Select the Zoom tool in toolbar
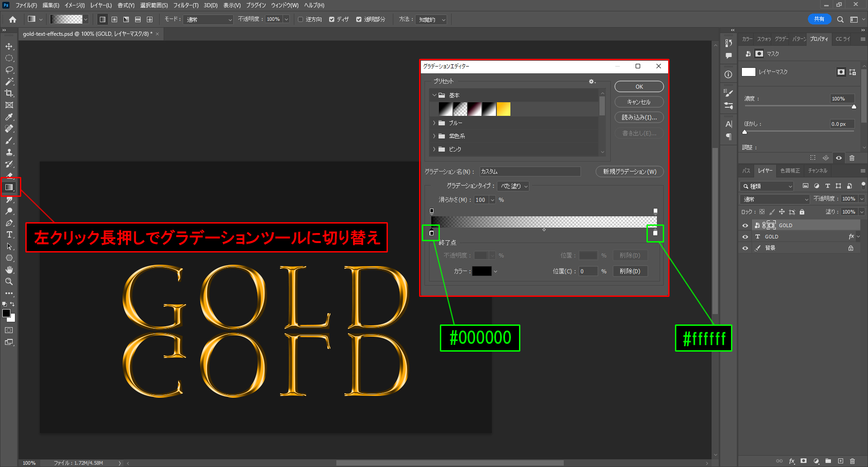This screenshot has width=868, height=467. (9, 281)
